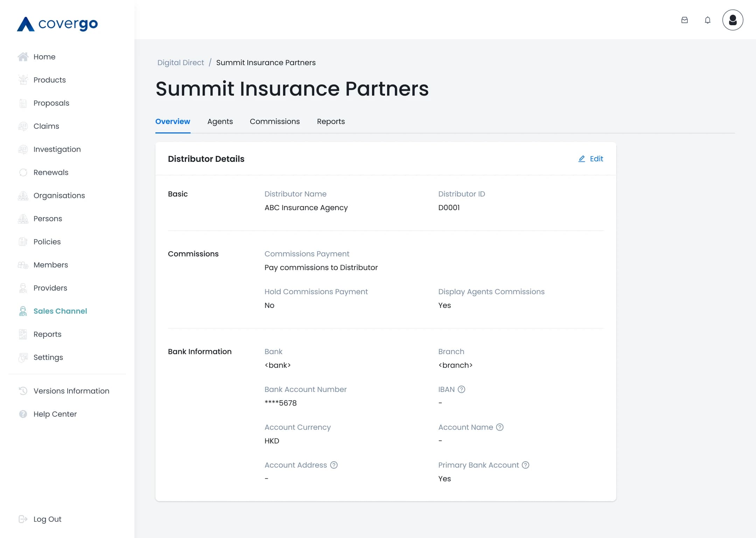Click the IBAN help icon

[462, 389]
